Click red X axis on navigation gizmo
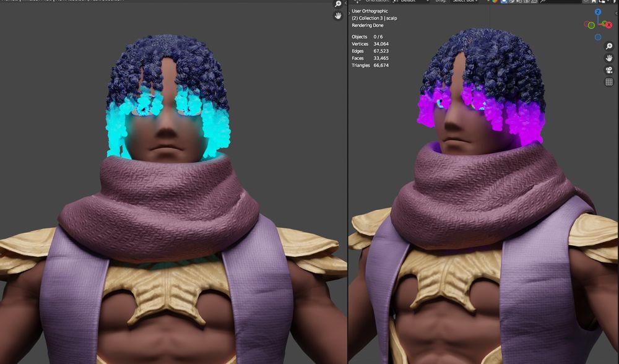The height and width of the screenshot is (364, 619). (608, 25)
